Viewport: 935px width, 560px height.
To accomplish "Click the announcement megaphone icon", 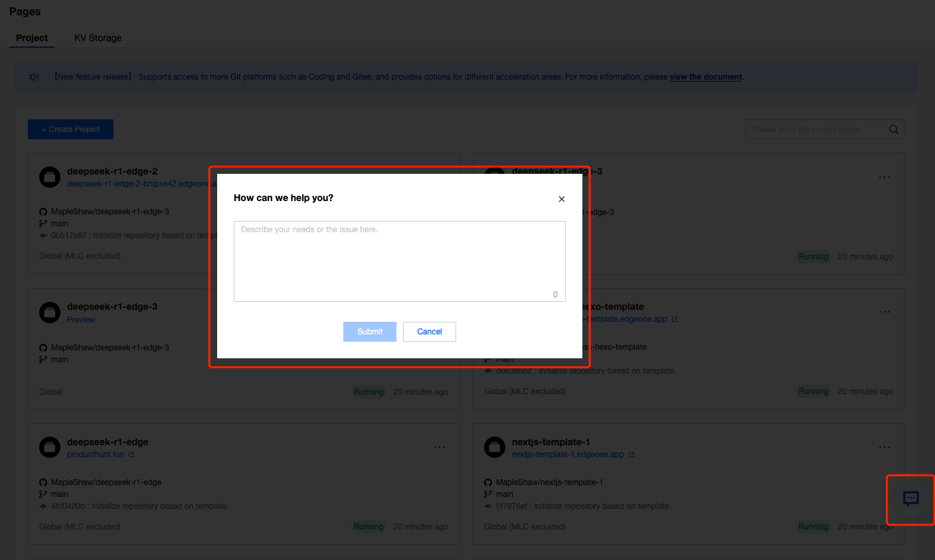I will pos(34,77).
